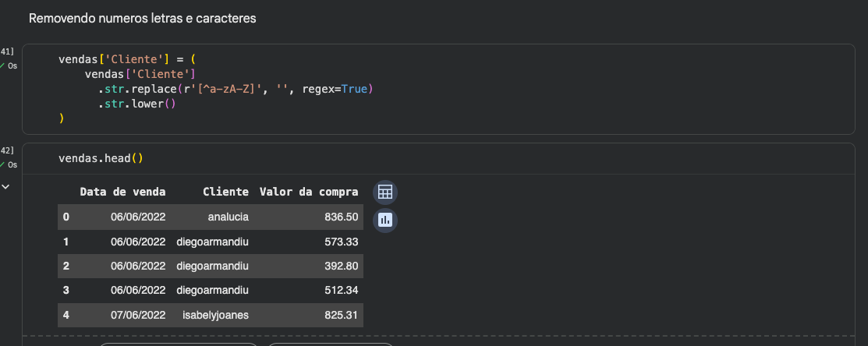Click the date 07/06/2022 in row 4
Image resolution: width=868 pixels, height=346 pixels.
point(138,315)
